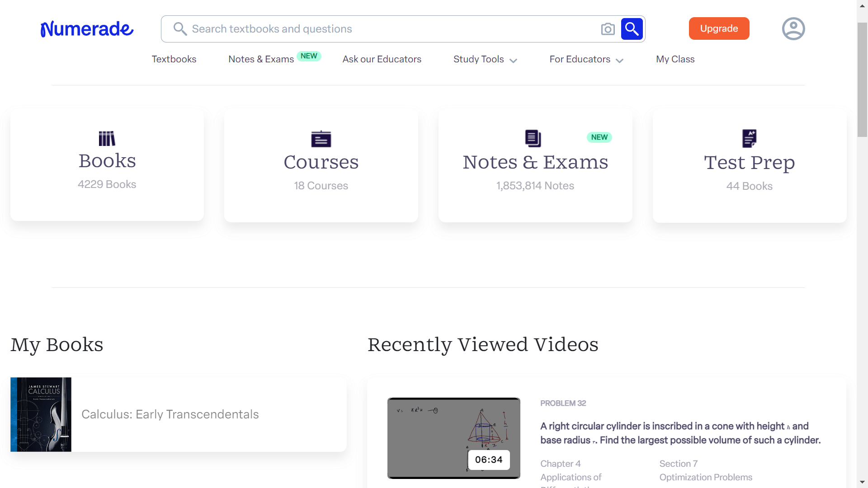Play the Problem 32 video thumbnail
The width and height of the screenshot is (868, 488).
tap(453, 438)
